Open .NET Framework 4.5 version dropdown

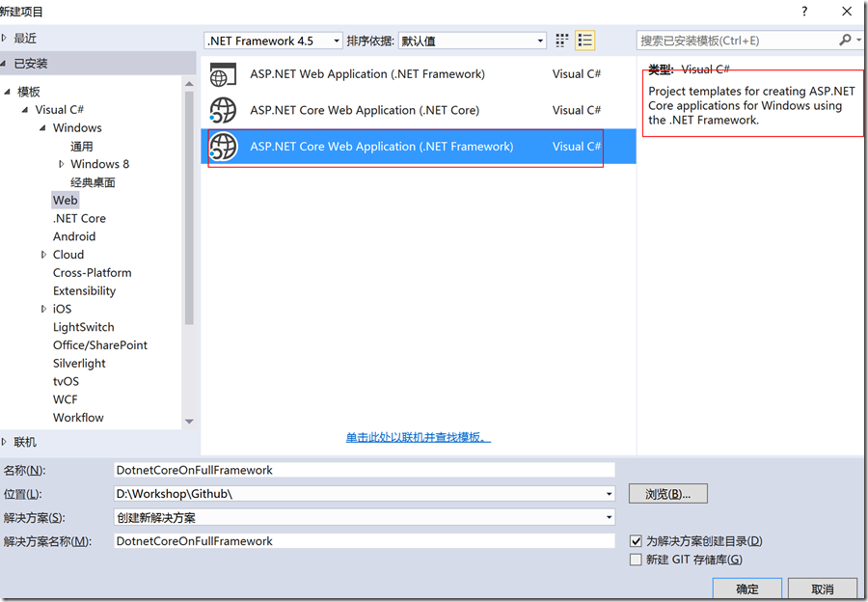274,41
